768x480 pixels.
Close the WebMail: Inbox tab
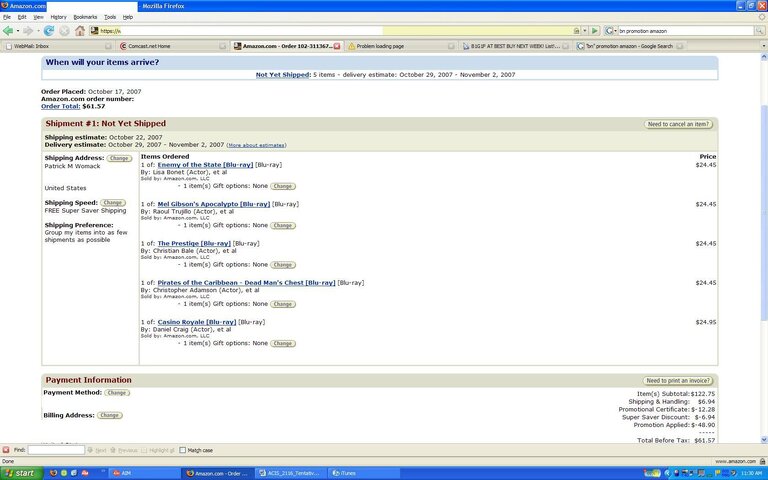pyautogui.click(x=108, y=46)
